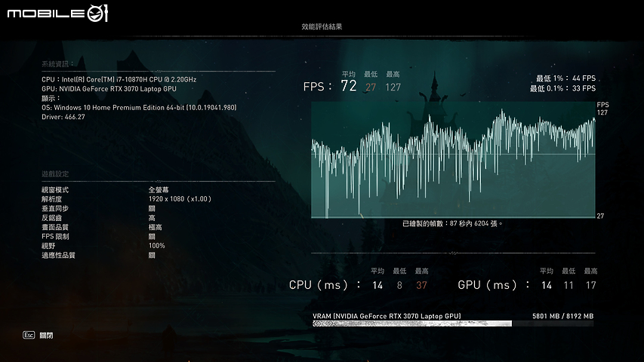Click the 適應性品質 row's 關 value
This screenshot has height=362, width=644.
pos(152,256)
